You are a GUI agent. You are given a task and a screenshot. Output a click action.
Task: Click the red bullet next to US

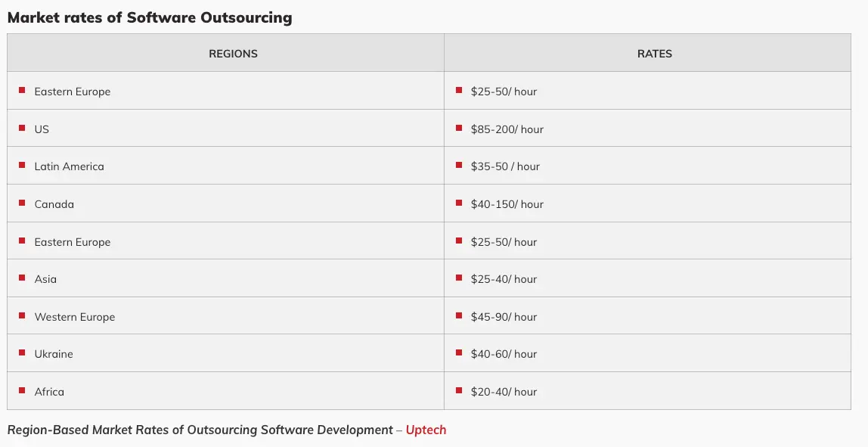[22, 128]
